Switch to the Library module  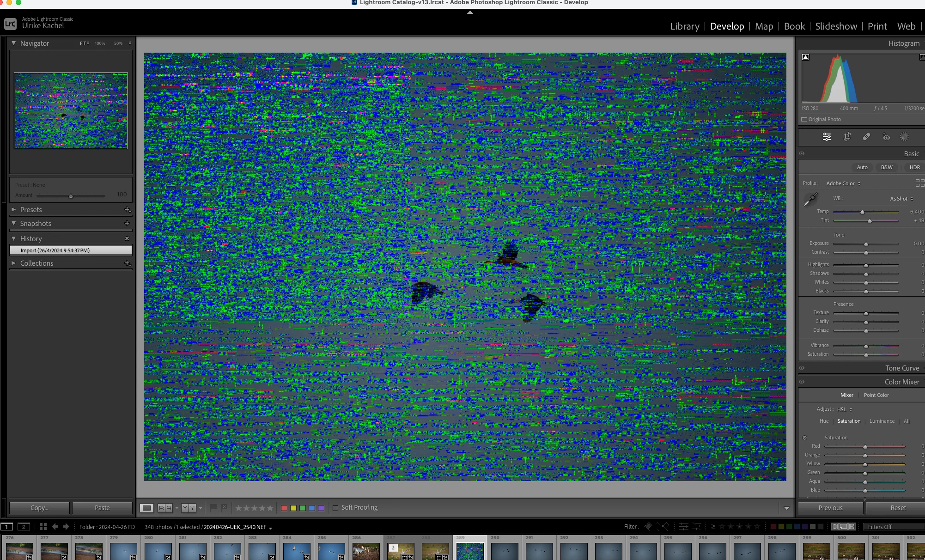(684, 26)
